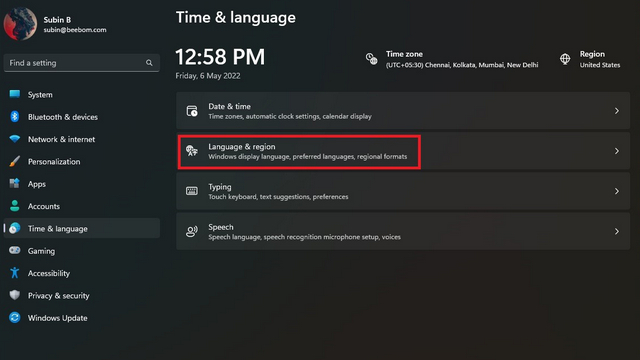Click the System monitor icon in sidebar
This screenshot has width=640, height=360.
point(15,94)
